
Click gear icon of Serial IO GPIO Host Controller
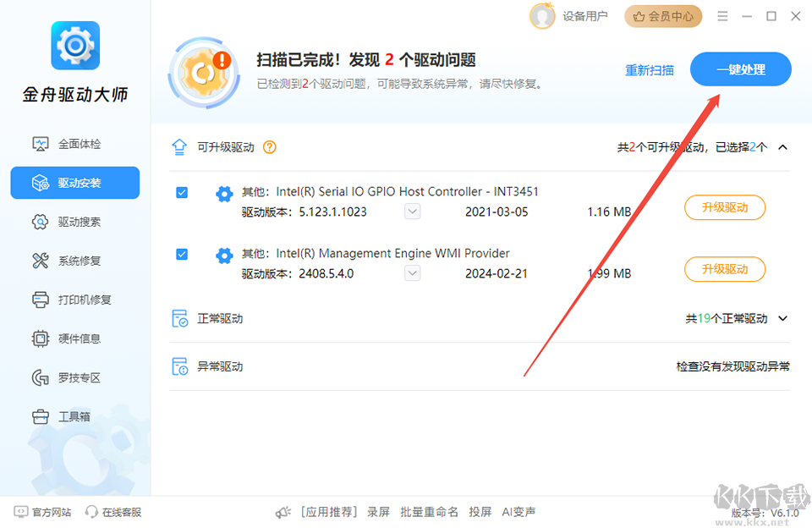tap(224, 194)
